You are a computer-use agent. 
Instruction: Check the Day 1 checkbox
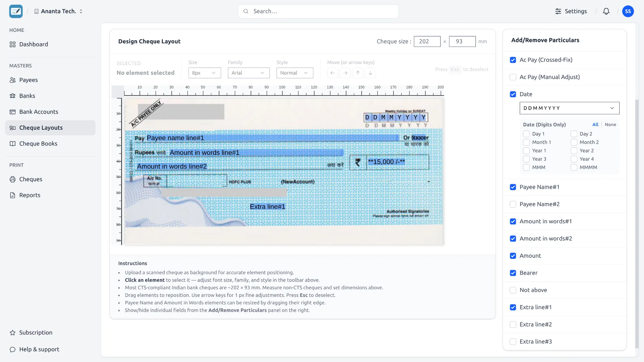click(526, 134)
